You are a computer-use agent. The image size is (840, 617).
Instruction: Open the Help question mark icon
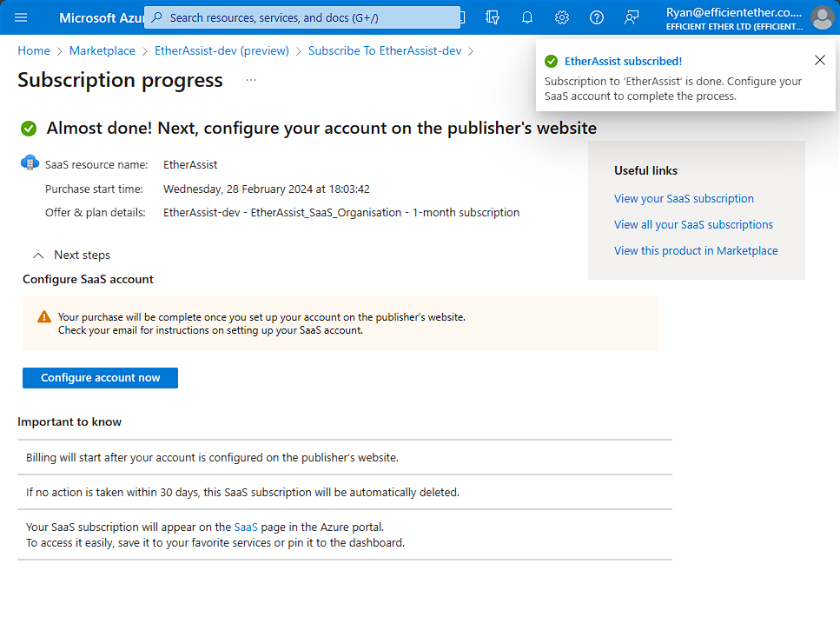pos(596,17)
